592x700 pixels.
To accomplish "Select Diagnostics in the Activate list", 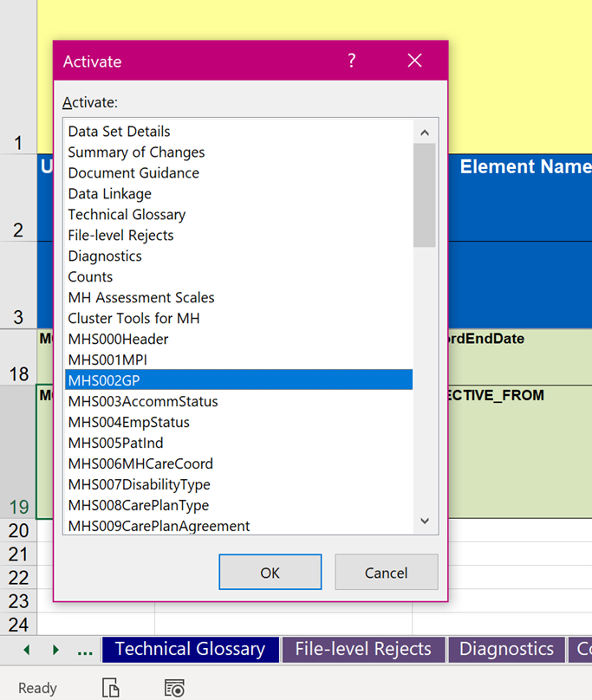I will (x=238, y=256).
